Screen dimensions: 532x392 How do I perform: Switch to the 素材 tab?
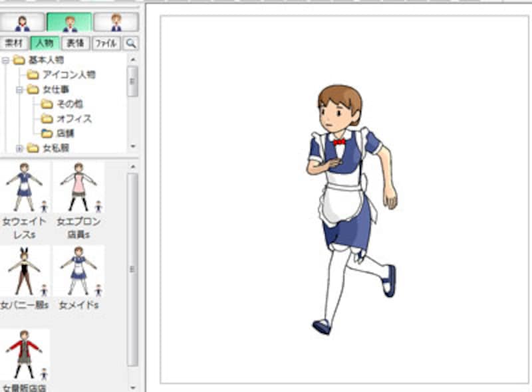click(x=14, y=43)
